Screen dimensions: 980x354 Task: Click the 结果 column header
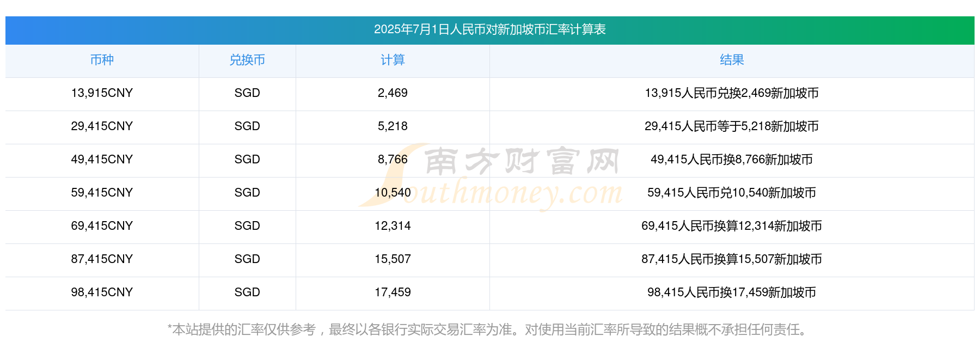732,60
